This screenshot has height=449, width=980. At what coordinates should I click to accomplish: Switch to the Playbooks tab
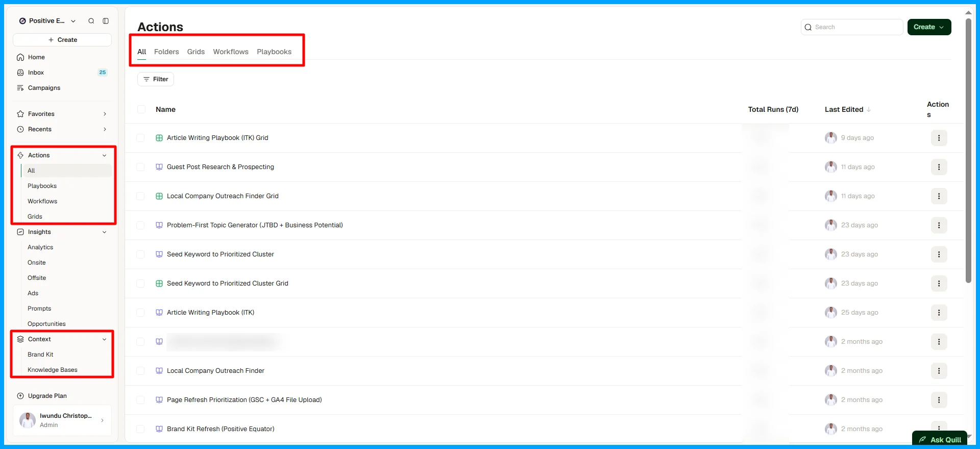[274, 52]
